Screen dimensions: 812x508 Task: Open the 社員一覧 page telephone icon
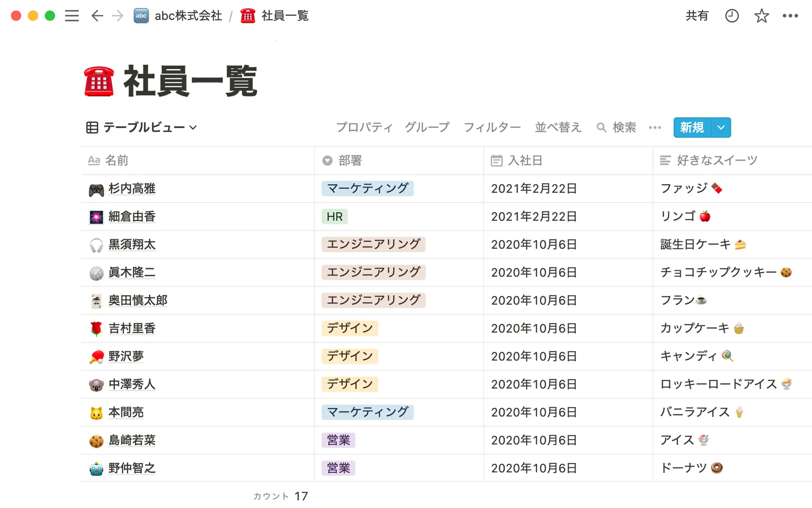[99, 81]
